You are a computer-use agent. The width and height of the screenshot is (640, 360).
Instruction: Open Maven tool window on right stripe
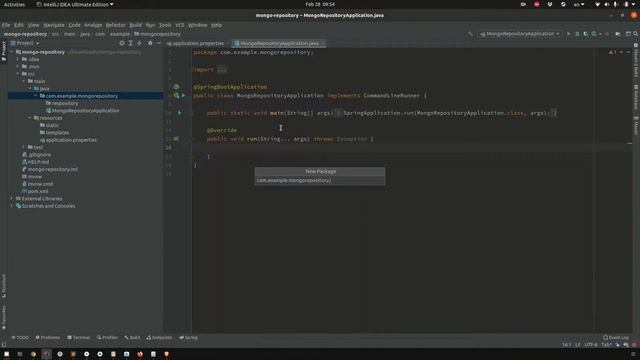636,125
